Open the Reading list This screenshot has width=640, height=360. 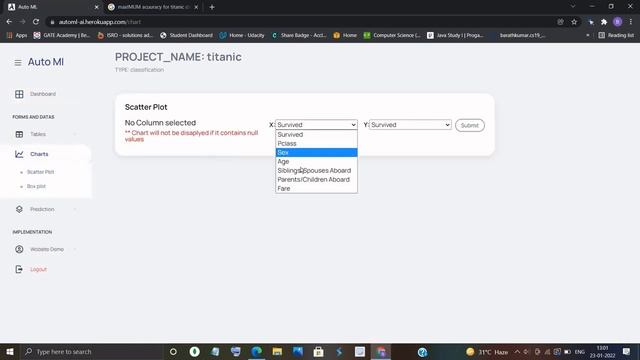coord(616,36)
